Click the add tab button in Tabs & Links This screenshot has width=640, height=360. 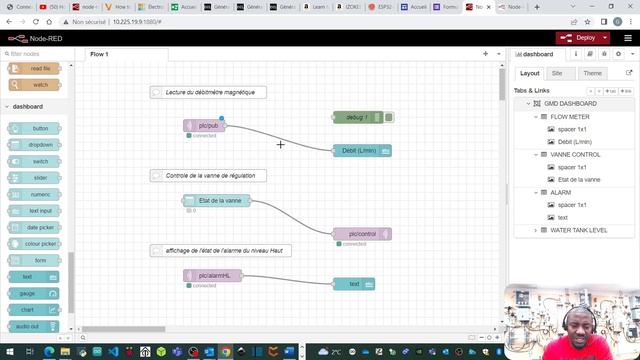tap(611, 91)
